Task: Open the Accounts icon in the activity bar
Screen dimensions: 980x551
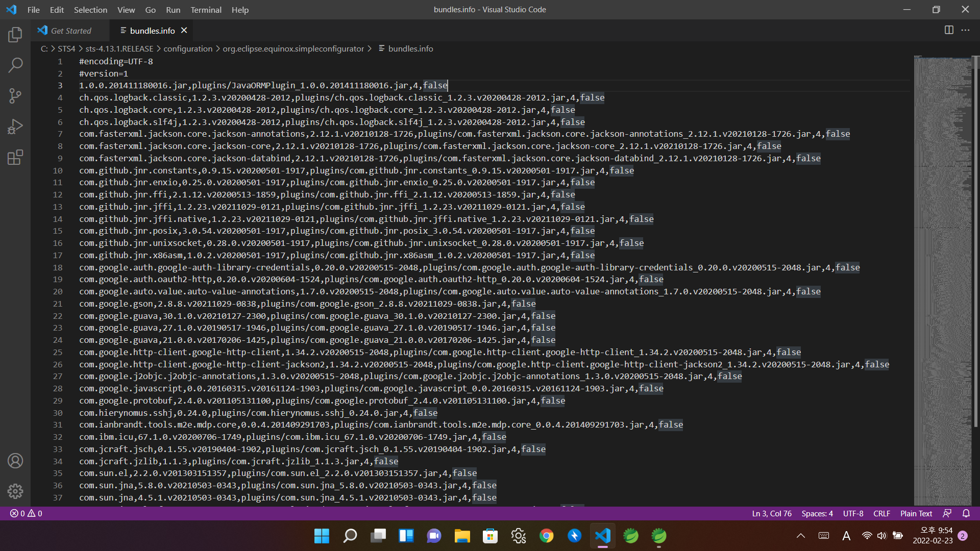Action: tap(15, 461)
